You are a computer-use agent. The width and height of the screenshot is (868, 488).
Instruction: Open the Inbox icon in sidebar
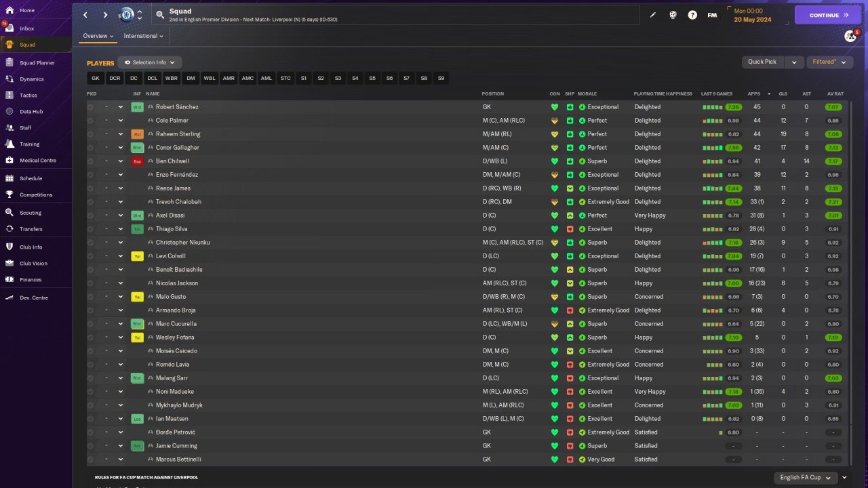[9, 28]
